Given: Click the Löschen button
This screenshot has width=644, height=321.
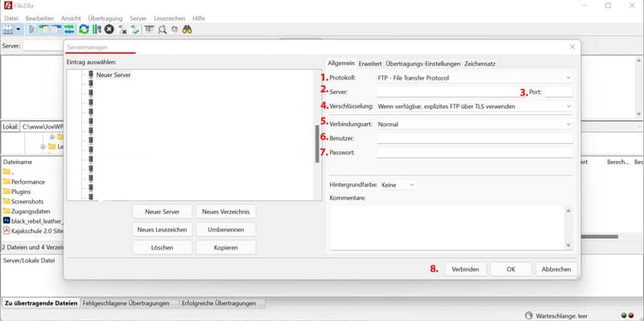Looking at the screenshot, I should (x=163, y=248).
